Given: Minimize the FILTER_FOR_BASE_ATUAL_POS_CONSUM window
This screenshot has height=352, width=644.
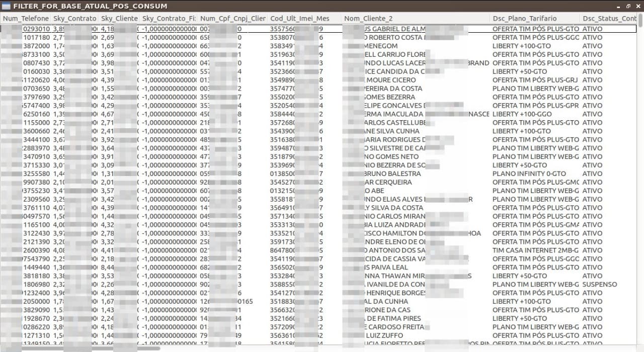Looking at the screenshot, I should tap(619, 6).
